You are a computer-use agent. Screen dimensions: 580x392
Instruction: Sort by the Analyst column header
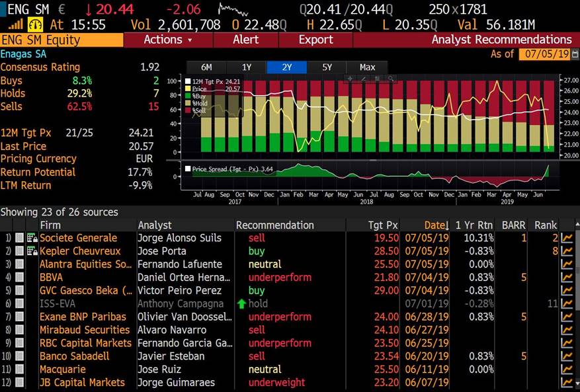pos(155,225)
